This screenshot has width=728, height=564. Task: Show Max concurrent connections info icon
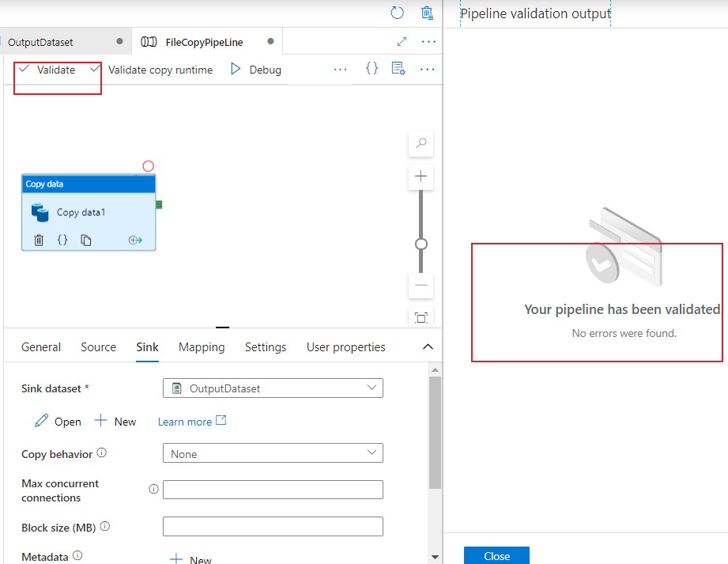pos(153,489)
